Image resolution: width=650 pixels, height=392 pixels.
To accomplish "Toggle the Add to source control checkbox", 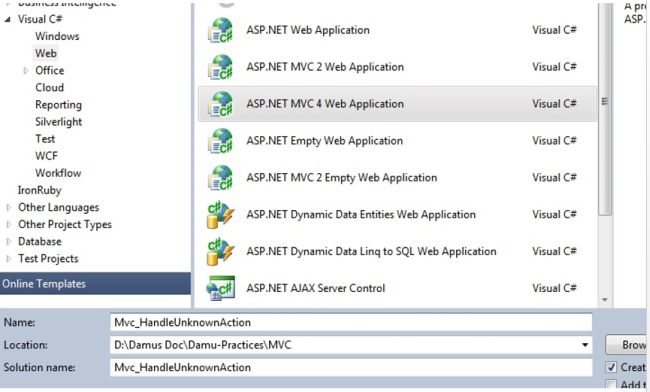I will [611, 385].
